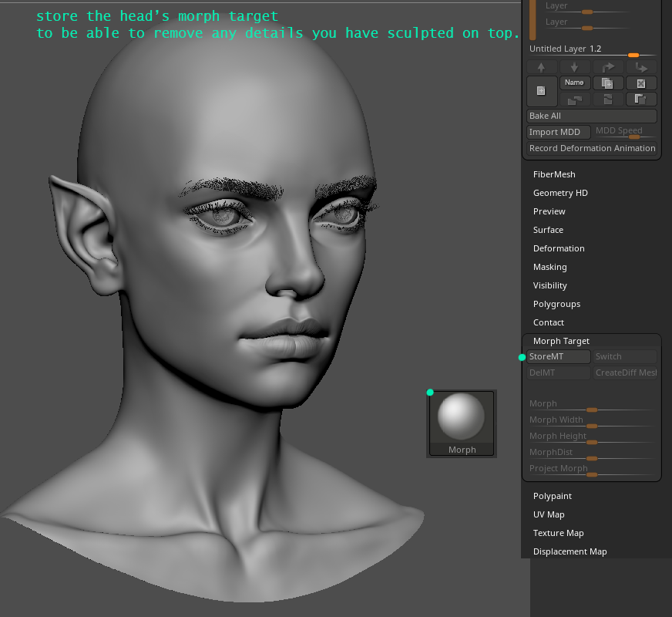Click the green StoreMT record dot

[521, 357]
